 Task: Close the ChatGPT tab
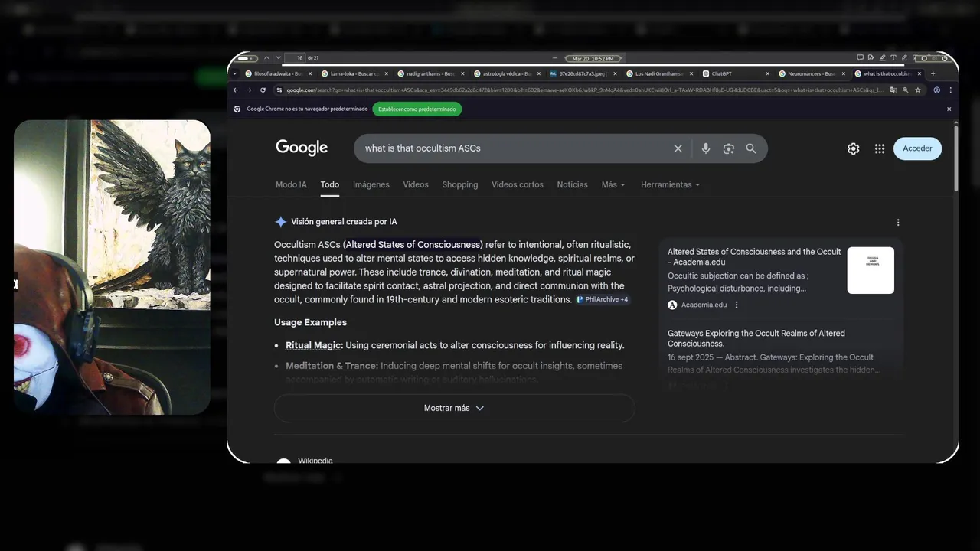click(767, 73)
